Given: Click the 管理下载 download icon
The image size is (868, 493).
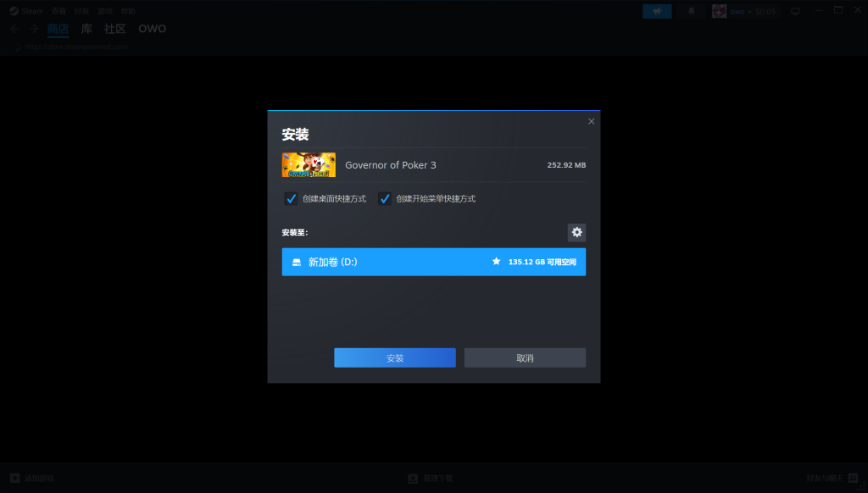Looking at the screenshot, I should (x=413, y=478).
